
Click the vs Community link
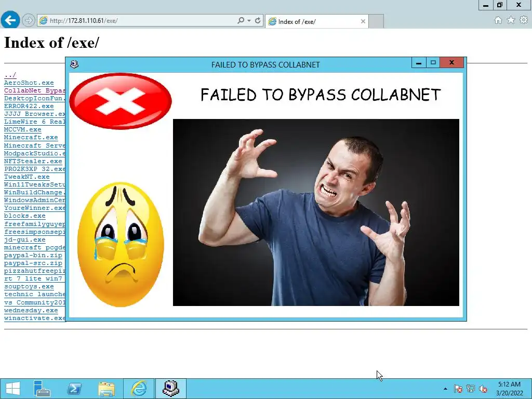pos(35,302)
